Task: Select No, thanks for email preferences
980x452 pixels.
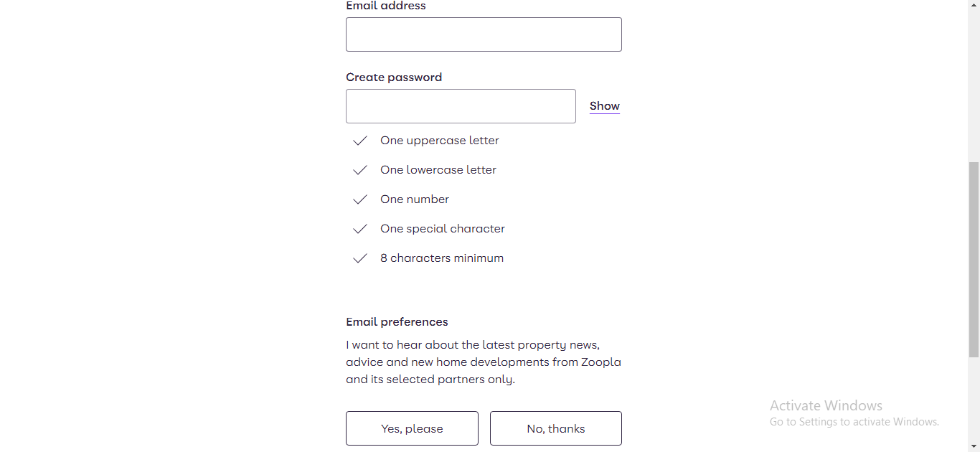Action: [x=556, y=428]
